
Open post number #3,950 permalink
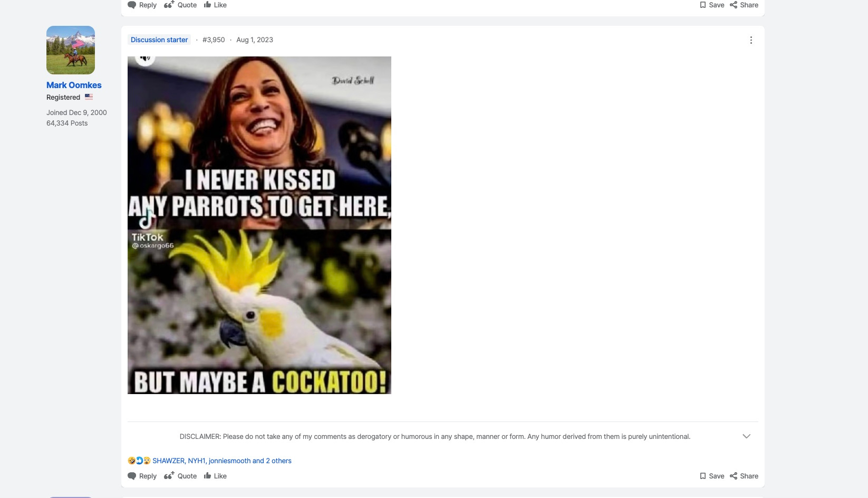click(x=214, y=40)
